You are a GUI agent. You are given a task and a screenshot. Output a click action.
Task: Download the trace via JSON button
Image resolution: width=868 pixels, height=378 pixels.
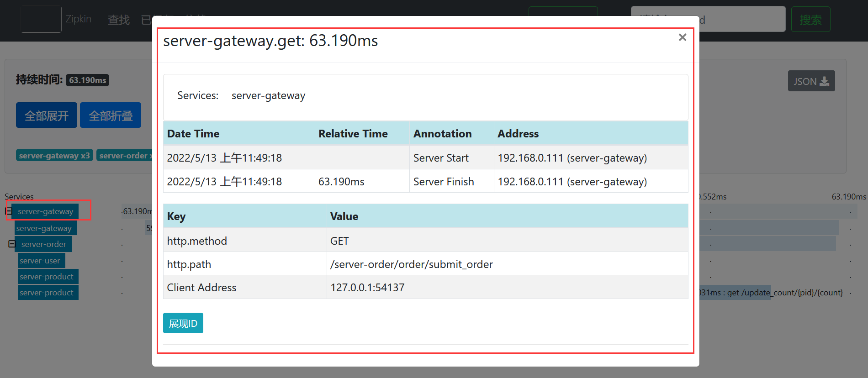click(811, 81)
